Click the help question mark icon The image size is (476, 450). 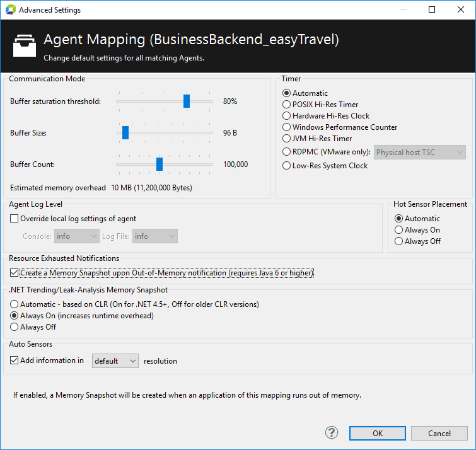pos(332,432)
